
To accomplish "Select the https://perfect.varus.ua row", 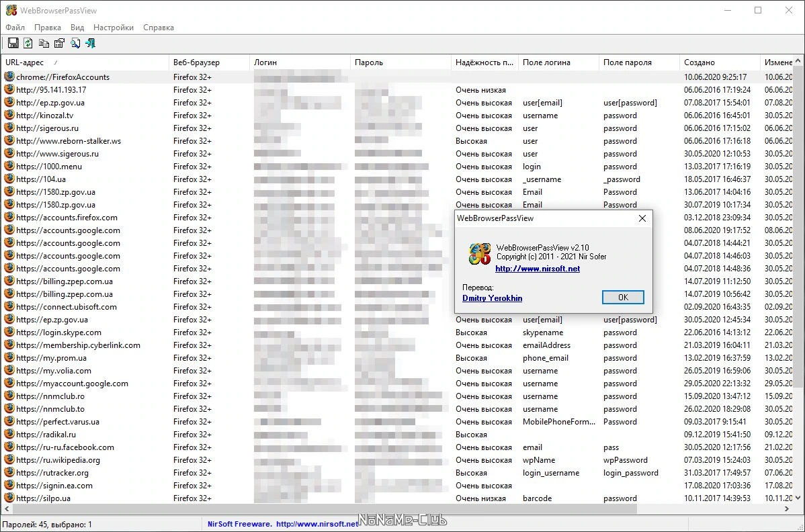I will [396, 422].
